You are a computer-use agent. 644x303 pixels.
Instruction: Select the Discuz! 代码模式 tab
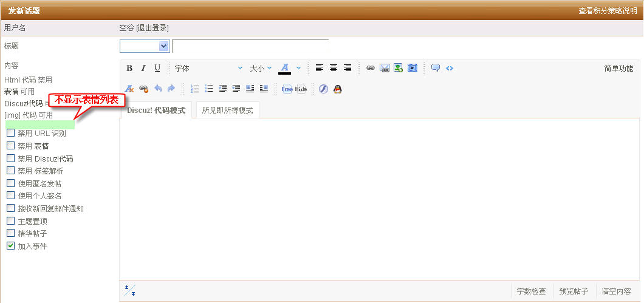click(156, 111)
